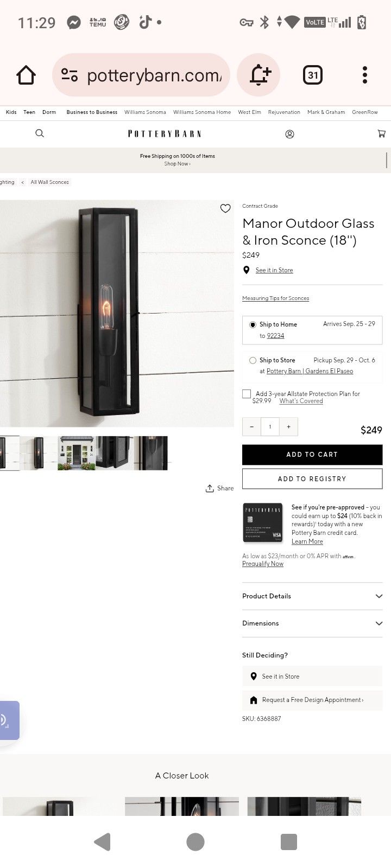The width and height of the screenshot is (391, 868).
Task: Tap the notification bell plus icon
Action: click(x=259, y=75)
